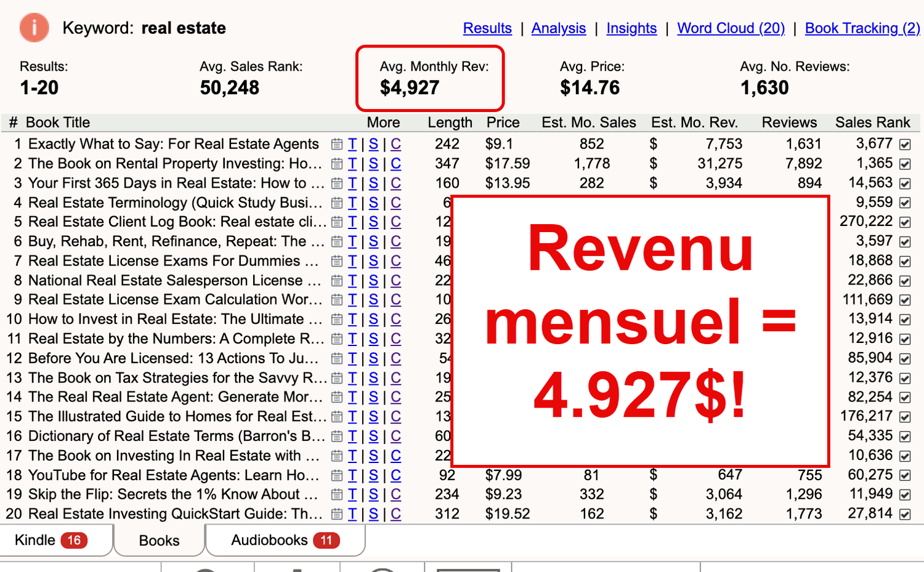Sort by Est. Mo. Sales column header

[x=589, y=123]
